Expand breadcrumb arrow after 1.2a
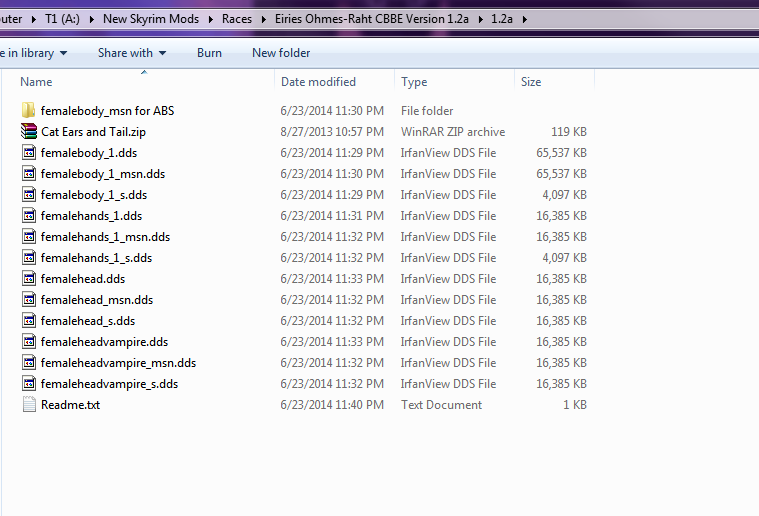Screen dimensions: 759x516 point(525,19)
